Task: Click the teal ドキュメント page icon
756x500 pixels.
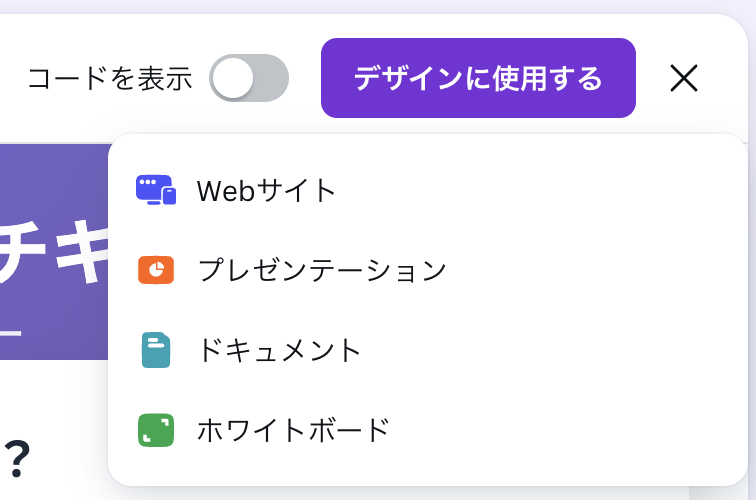Action: click(156, 350)
